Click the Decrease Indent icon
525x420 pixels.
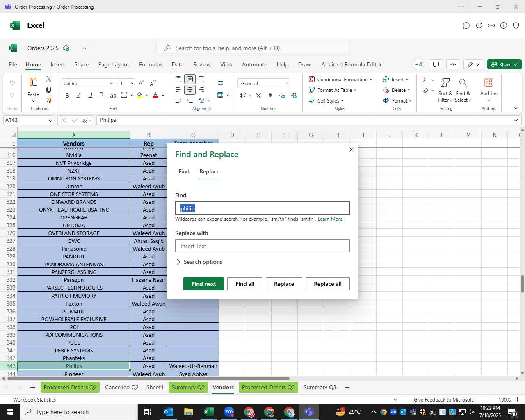[x=178, y=100]
